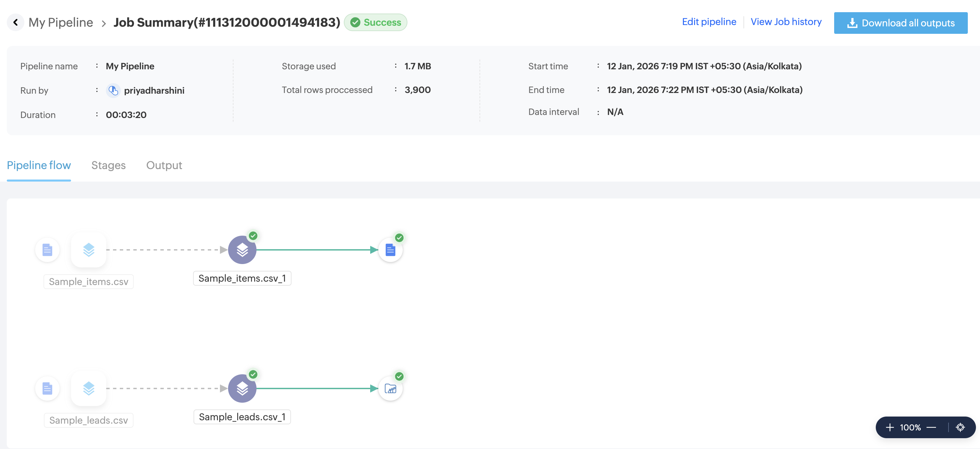
Task: Click the Sample_items.csv source file icon
Action: tap(47, 250)
